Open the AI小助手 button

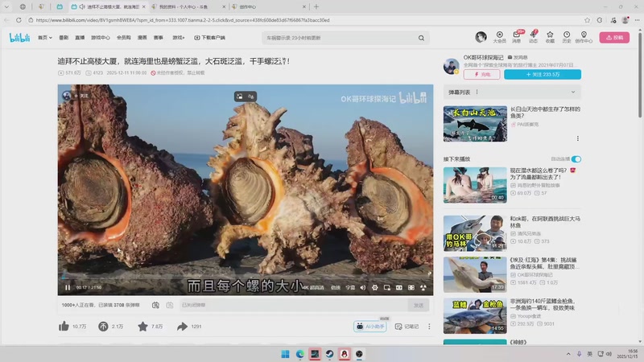tap(370, 327)
